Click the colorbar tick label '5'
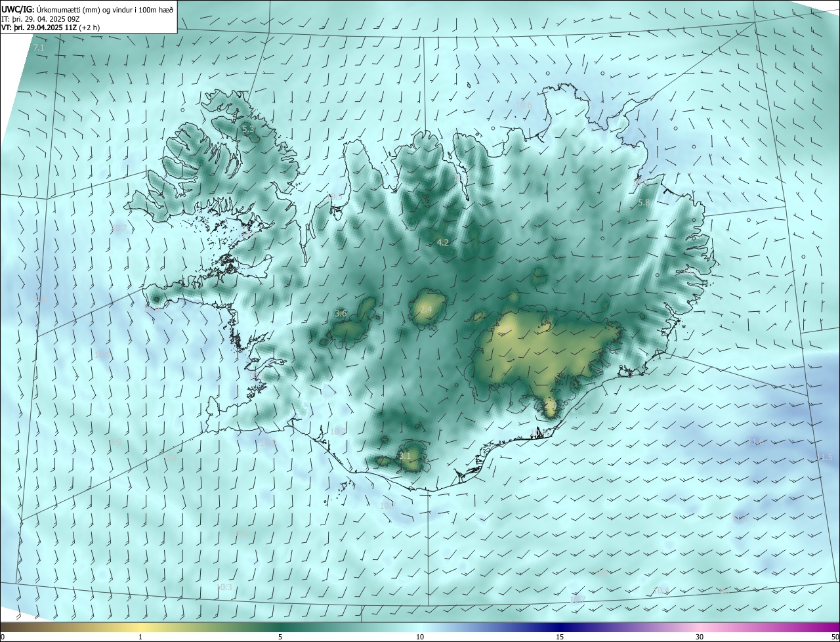Viewport: 840px width, 642px height. (x=280, y=637)
